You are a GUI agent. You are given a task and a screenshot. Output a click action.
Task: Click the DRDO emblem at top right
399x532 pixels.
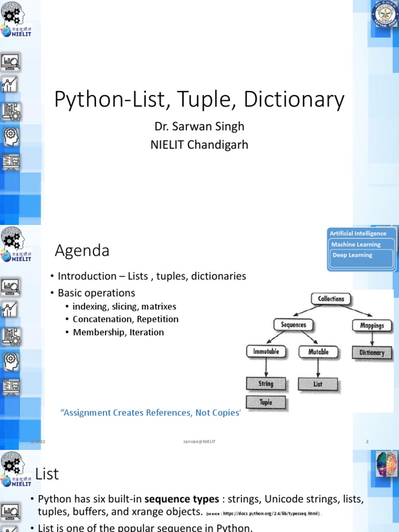(x=383, y=16)
